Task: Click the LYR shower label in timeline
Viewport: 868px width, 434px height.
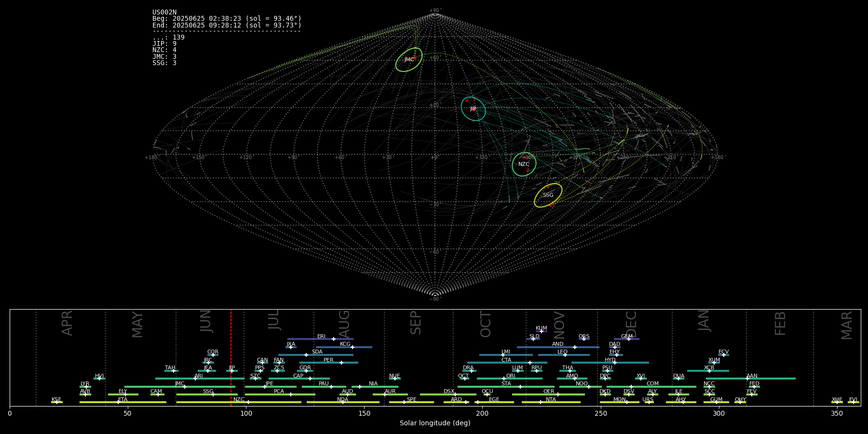Action: 85,384
